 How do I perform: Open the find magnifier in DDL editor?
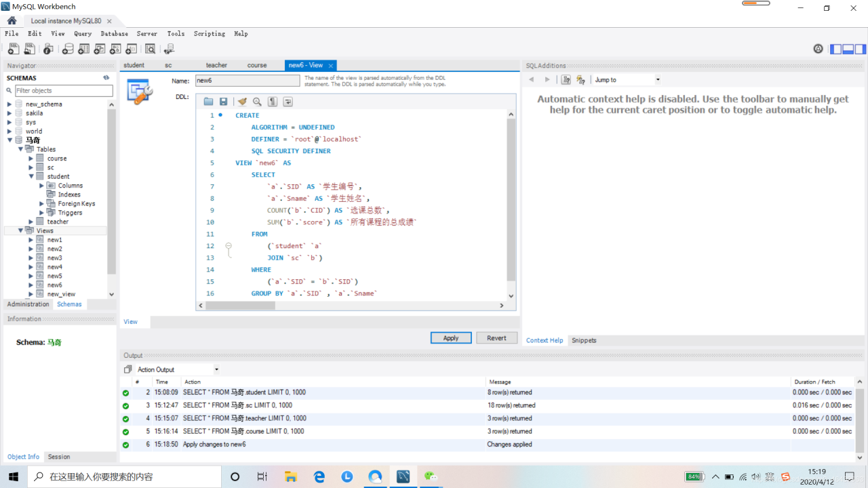257,102
